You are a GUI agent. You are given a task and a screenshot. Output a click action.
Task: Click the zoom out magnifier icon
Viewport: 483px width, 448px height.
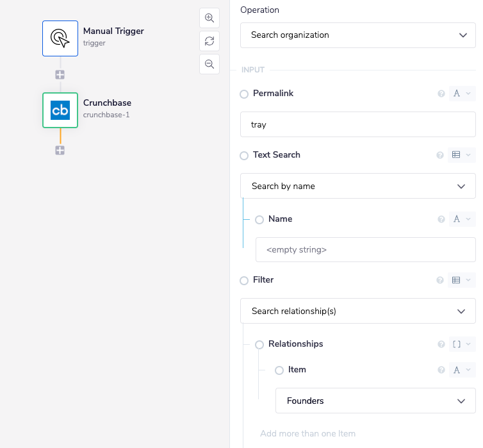tap(209, 64)
